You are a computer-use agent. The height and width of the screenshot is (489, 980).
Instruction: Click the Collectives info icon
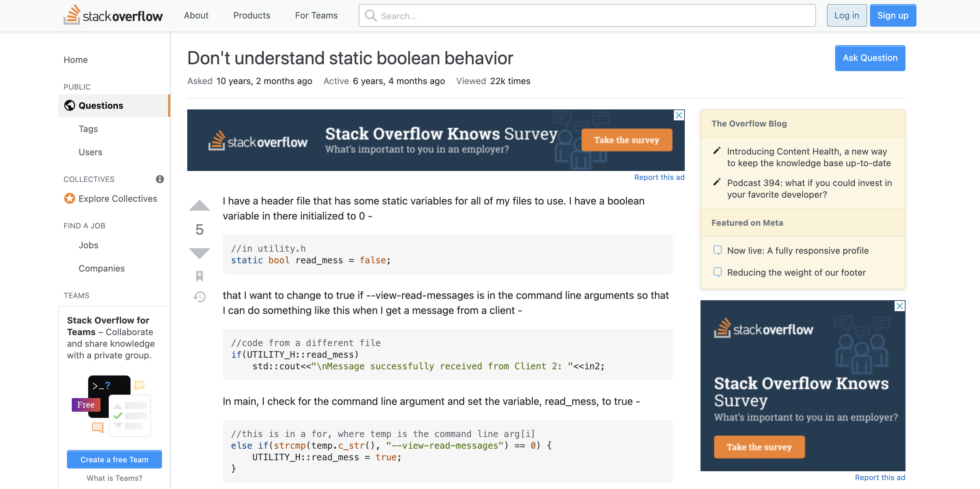pos(160,179)
